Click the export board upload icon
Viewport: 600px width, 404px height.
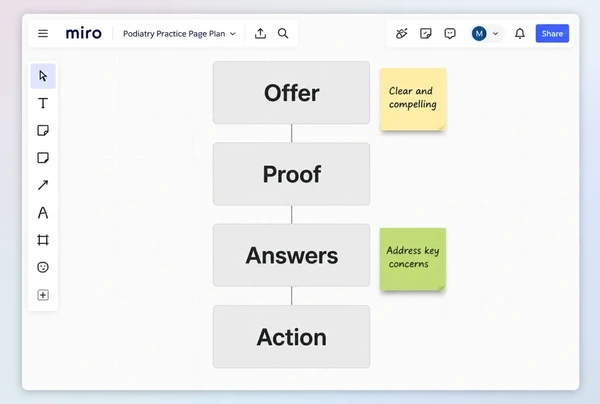(x=260, y=34)
